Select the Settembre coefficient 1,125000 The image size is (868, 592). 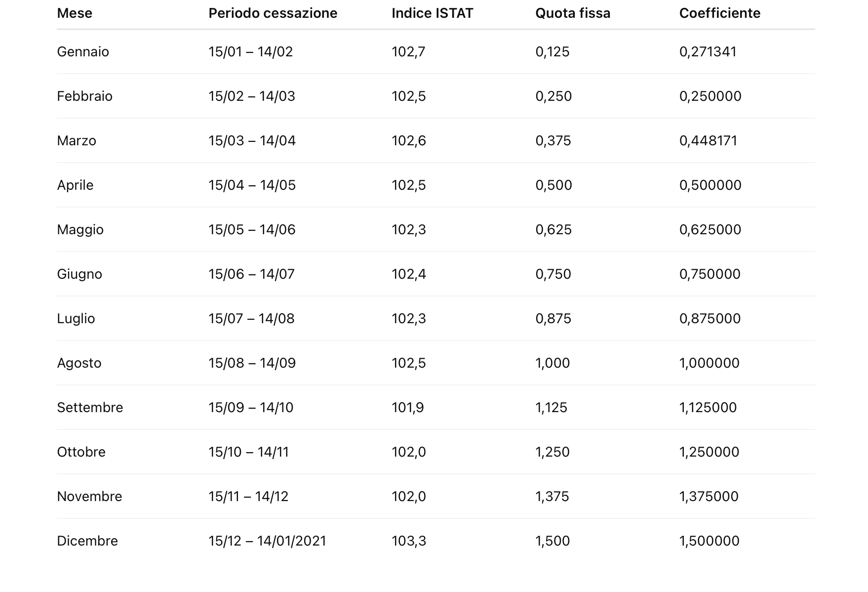coord(708,408)
